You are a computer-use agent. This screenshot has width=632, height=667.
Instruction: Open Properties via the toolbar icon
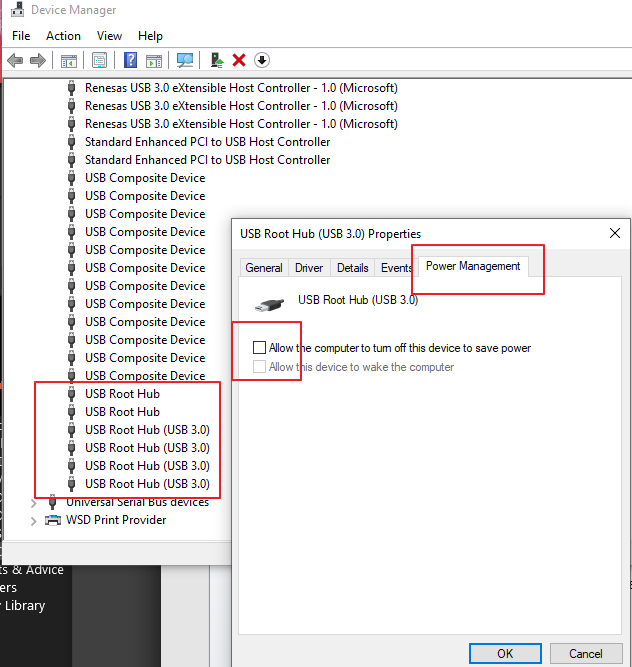(99, 60)
